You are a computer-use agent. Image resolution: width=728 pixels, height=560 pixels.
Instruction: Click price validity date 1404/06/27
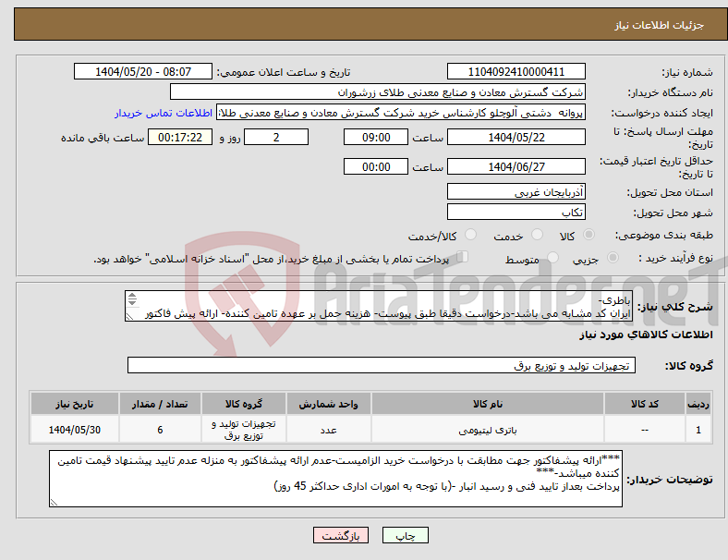[x=516, y=166]
